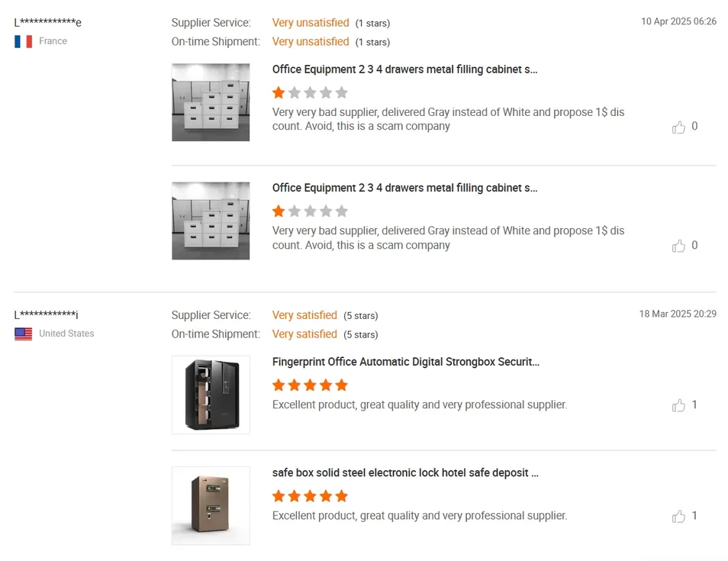Click the 10 Apr 2025 review date
This screenshot has height=561, width=728.
pyautogui.click(x=678, y=21)
